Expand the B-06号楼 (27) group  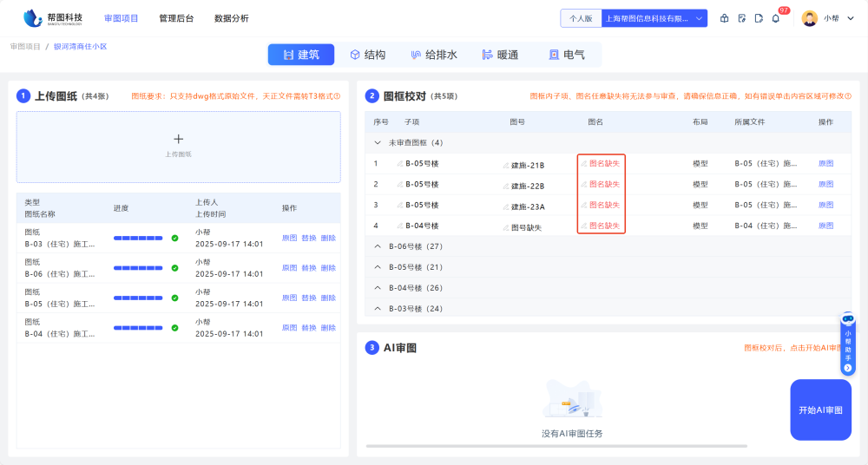(x=378, y=246)
